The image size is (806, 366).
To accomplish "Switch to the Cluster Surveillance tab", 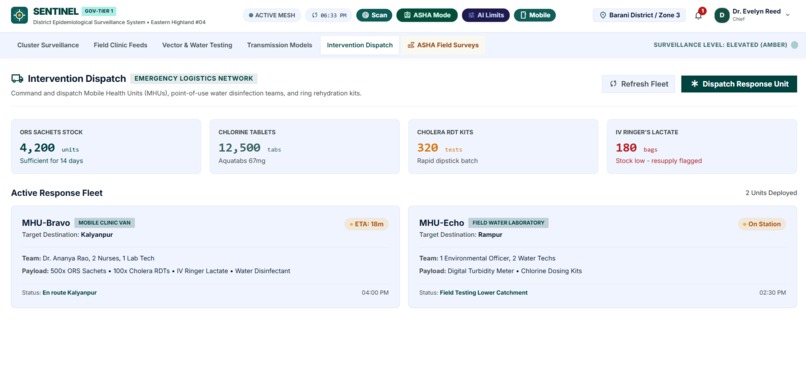I will (x=48, y=45).
